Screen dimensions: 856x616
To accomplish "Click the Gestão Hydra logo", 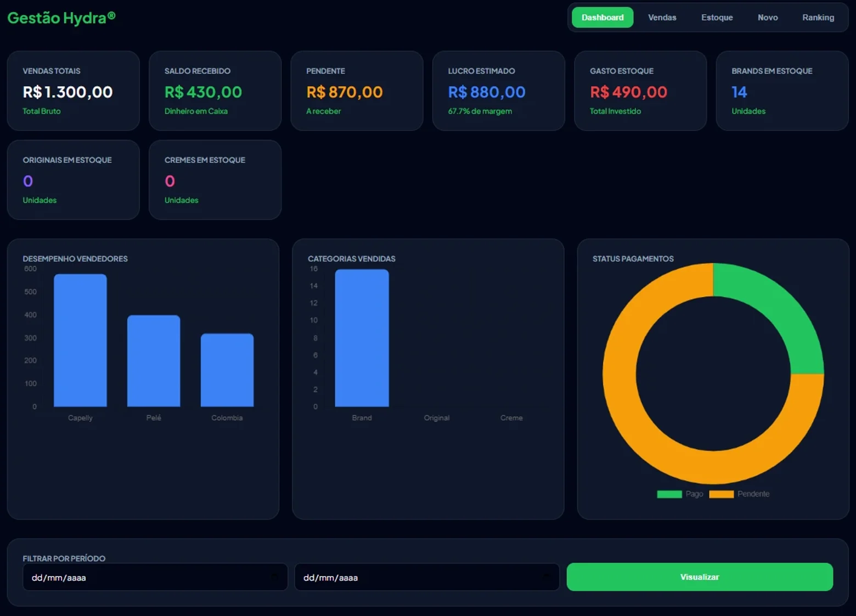I will pyautogui.click(x=61, y=18).
